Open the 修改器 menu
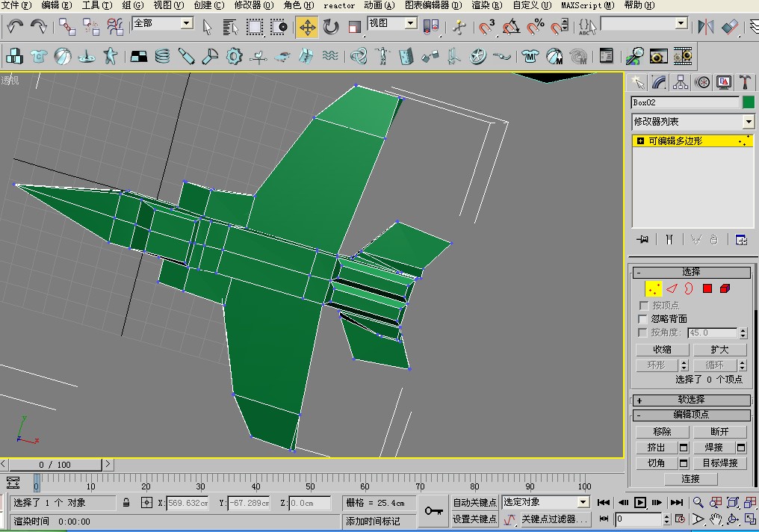The image size is (759, 532). [x=254, y=5]
